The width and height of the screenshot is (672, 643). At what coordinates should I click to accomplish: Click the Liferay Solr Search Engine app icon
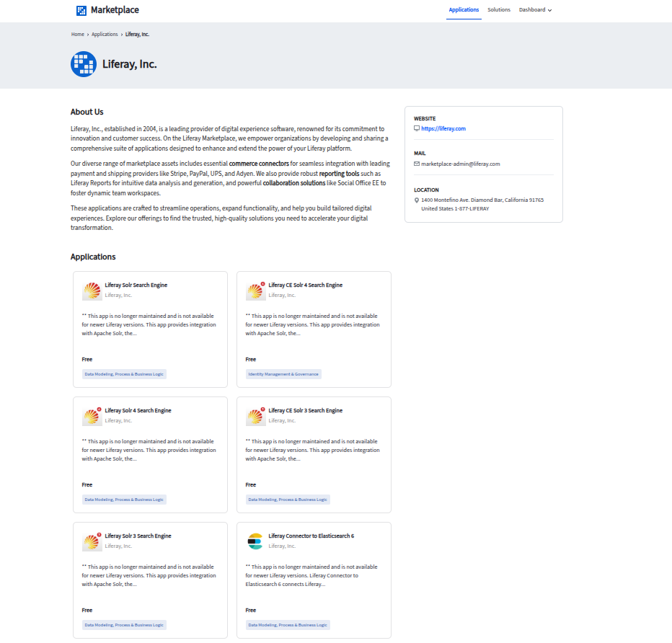click(x=92, y=291)
